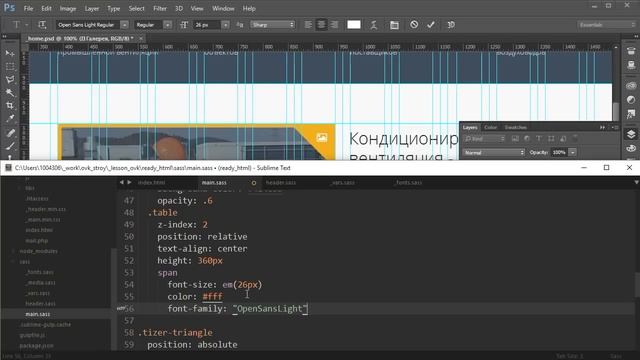The height and width of the screenshot is (360, 640).
Task: Open the Layers panel icon in dock
Action: [631, 134]
